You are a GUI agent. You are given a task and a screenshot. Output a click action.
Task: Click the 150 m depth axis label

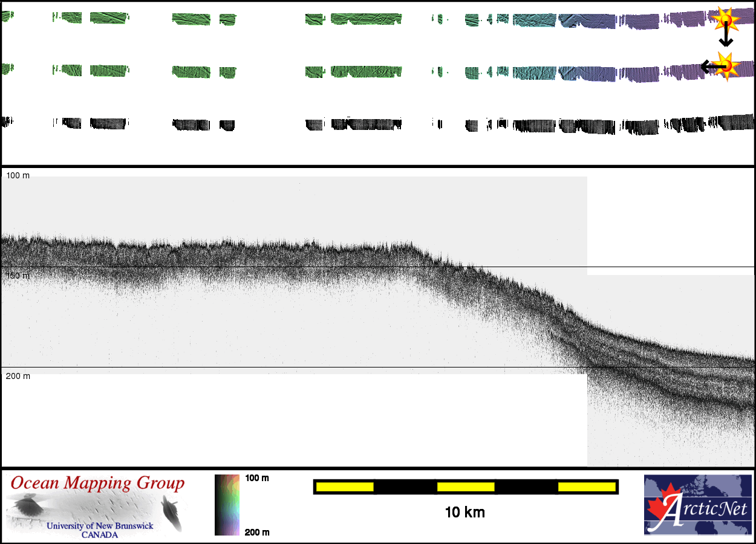18,276
